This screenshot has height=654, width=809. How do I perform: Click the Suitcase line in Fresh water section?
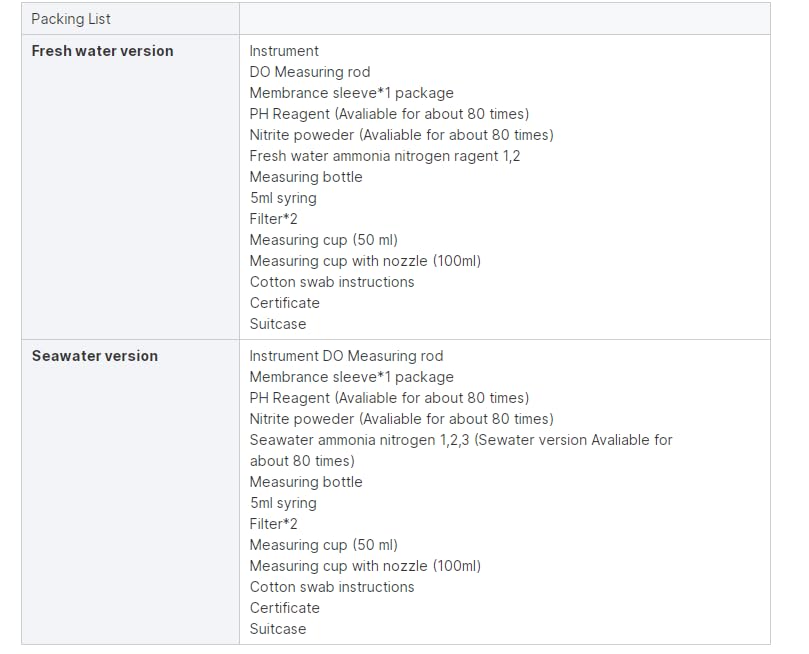(x=278, y=324)
